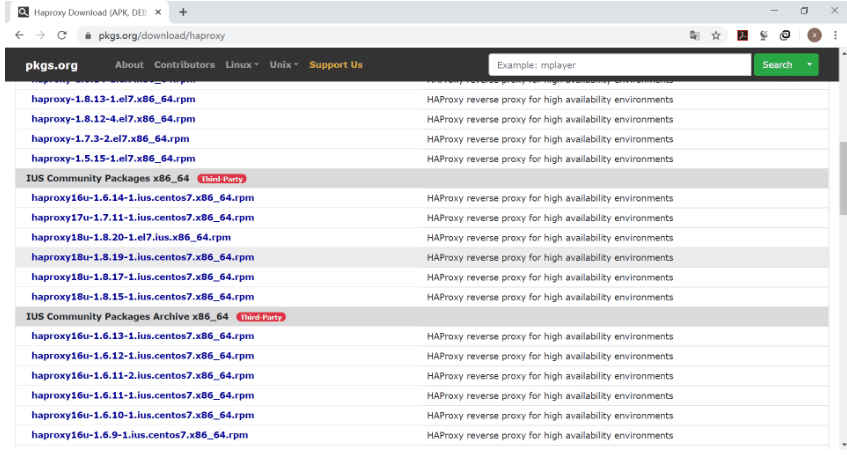
Task: Click the package search input field
Action: click(620, 65)
